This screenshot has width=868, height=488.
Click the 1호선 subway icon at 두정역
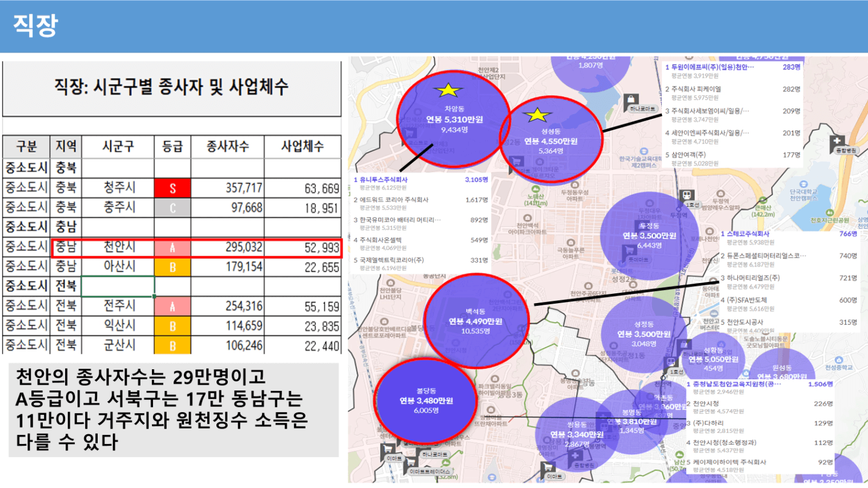point(687,196)
